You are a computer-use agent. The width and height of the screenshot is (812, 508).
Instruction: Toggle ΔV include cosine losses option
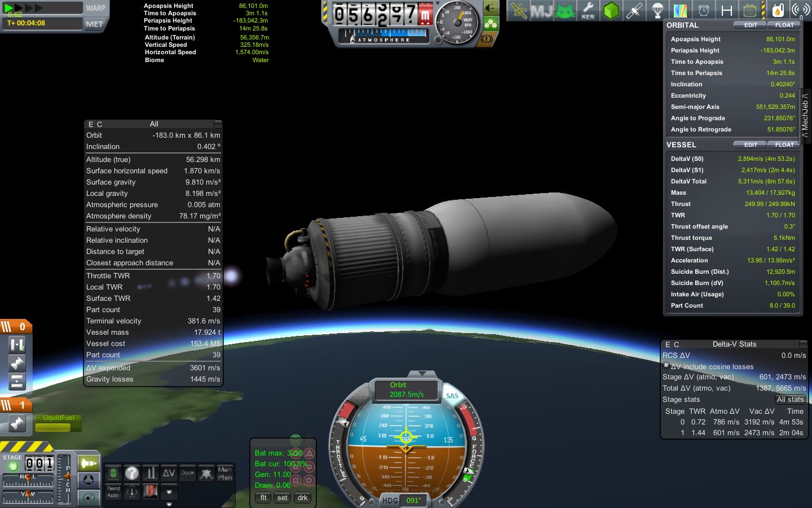[667, 366]
